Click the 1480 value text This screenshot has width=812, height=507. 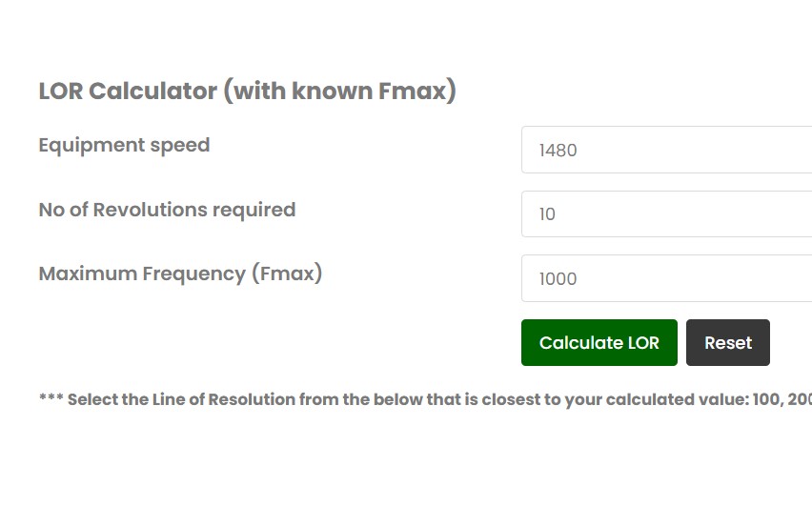tap(558, 151)
